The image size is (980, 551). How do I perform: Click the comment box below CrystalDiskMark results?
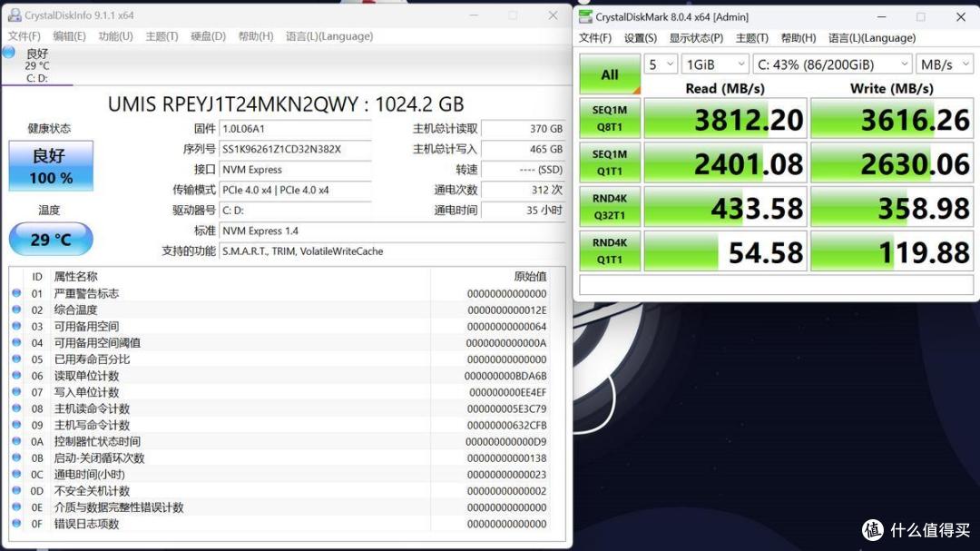tap(776, 284)
